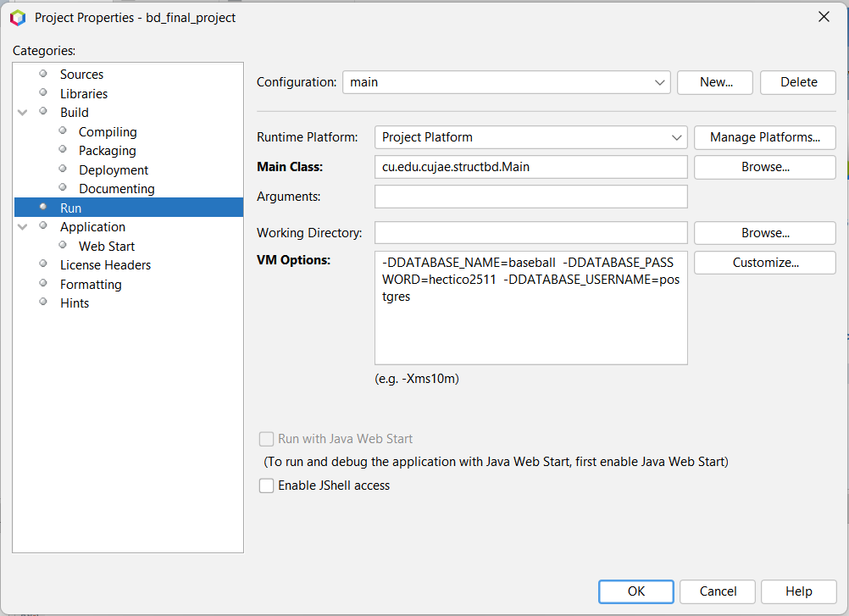The image size is (849, 616).
Task: Collapse the Application tree branch
Action: (x=22, y=226)
